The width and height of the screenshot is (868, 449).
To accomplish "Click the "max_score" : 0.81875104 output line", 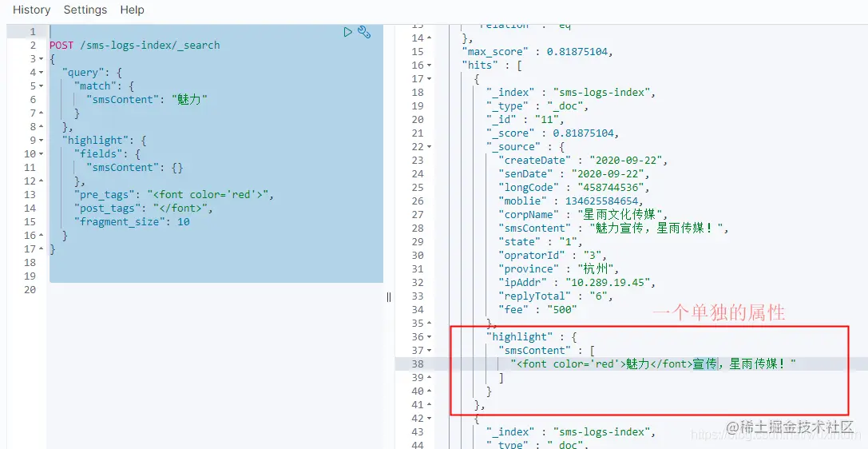I will (538, 52).
